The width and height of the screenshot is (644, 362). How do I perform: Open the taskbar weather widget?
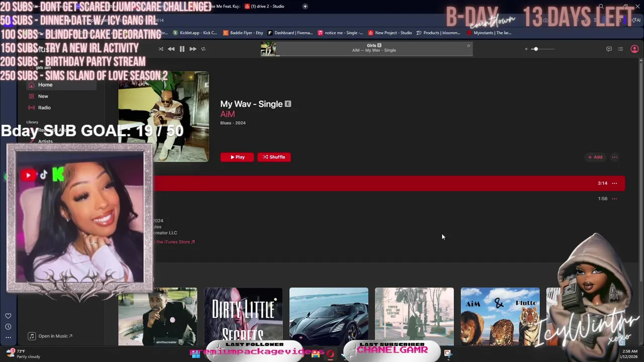[x=23, y=354]
